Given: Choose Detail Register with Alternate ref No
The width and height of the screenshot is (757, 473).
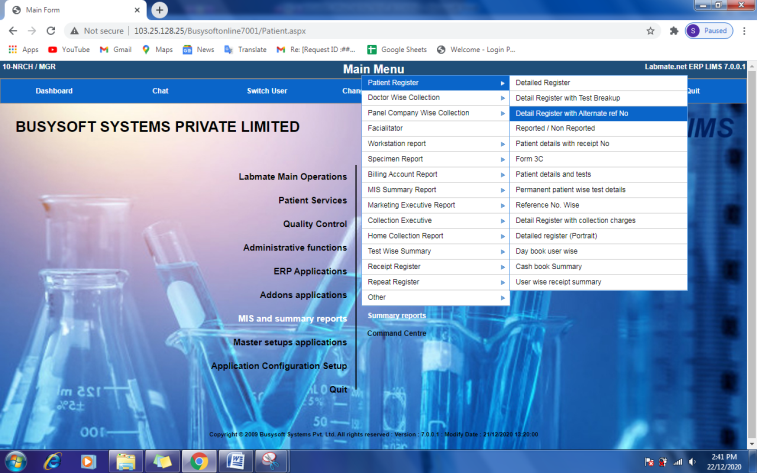Looking at the screenshot, I should click(x=598, y=113).
